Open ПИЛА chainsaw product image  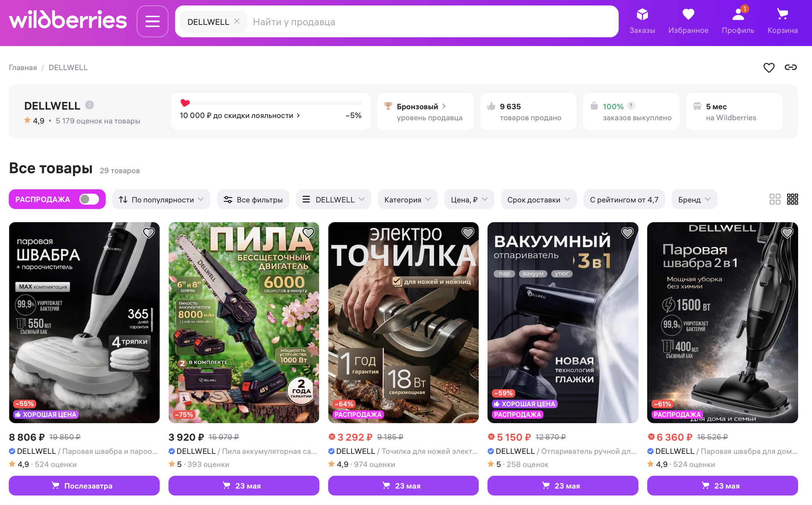pyautogui.click(x=244, y=323)
